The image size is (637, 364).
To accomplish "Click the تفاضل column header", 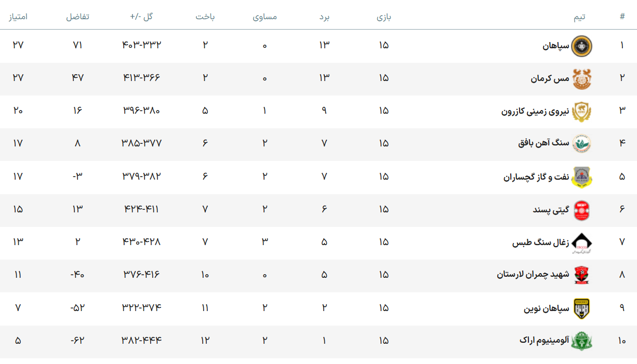I will point(77,17).
